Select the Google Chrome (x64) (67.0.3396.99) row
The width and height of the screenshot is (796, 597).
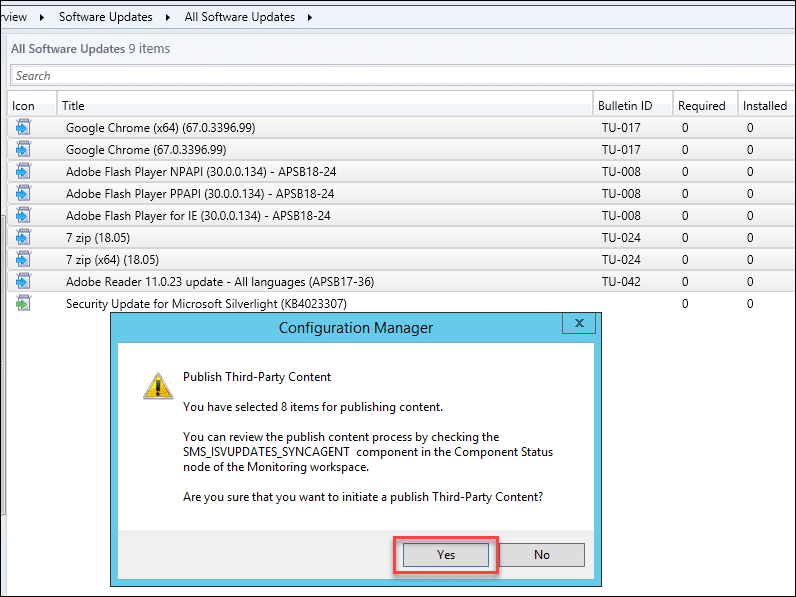click(x=402, y=127)
